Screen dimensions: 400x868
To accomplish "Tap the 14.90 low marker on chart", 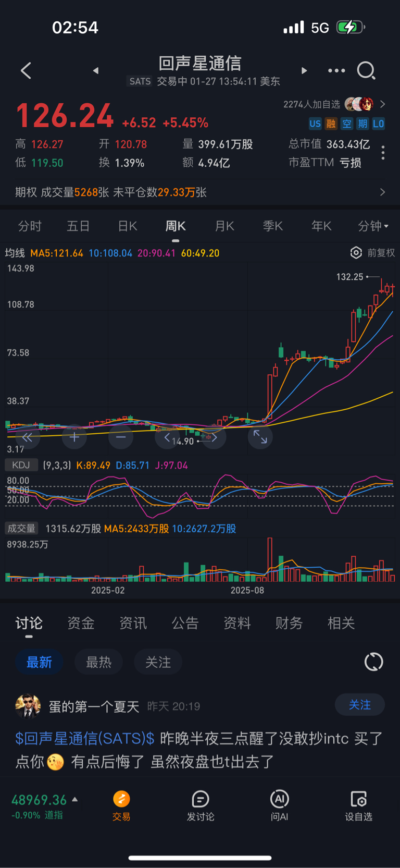I will [x=183, y=442].
